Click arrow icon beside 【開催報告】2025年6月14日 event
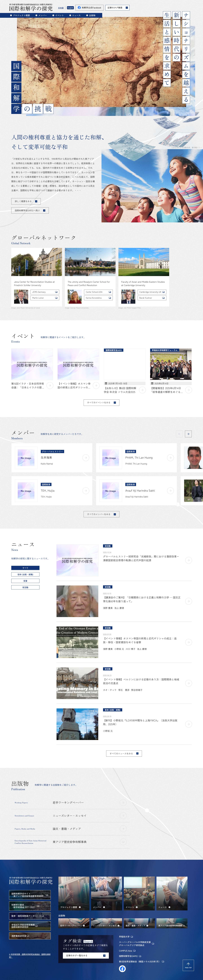203x980 pixels. (x=188, y=390)
